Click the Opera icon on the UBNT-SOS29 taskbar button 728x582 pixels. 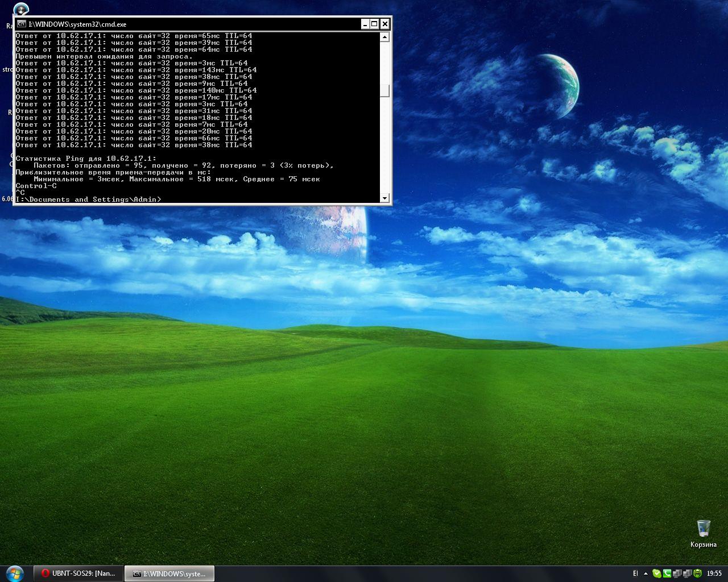point(45,573)
